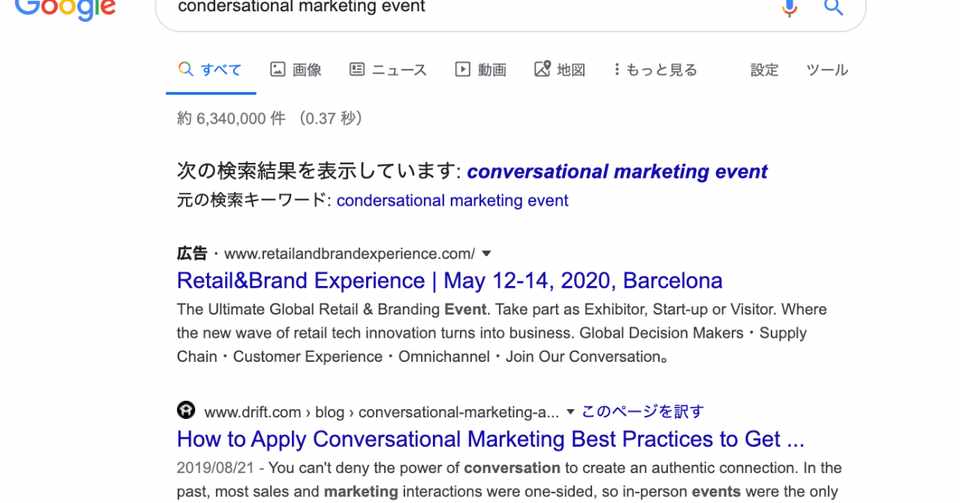Screen dimensions: 960x503
Task: Click このページを訳す translate link
Action: tap(642, 412)
